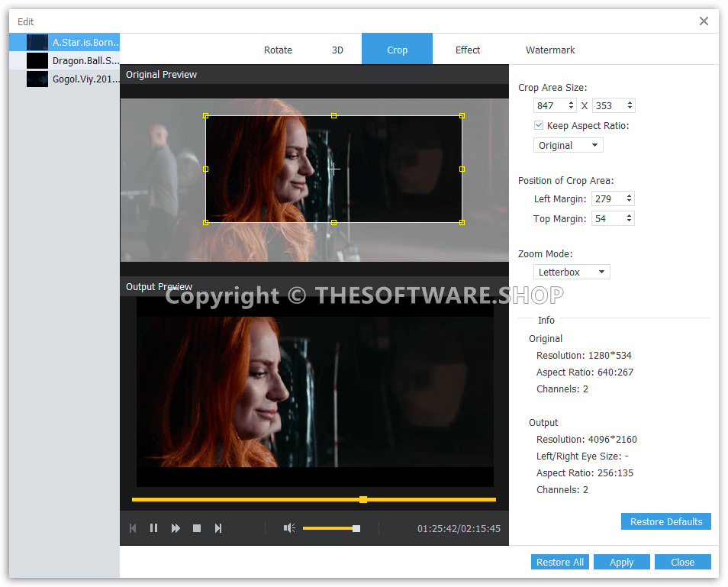Select top-left crop handle
Screen dimensions: 728x587
tap(206, 115)
